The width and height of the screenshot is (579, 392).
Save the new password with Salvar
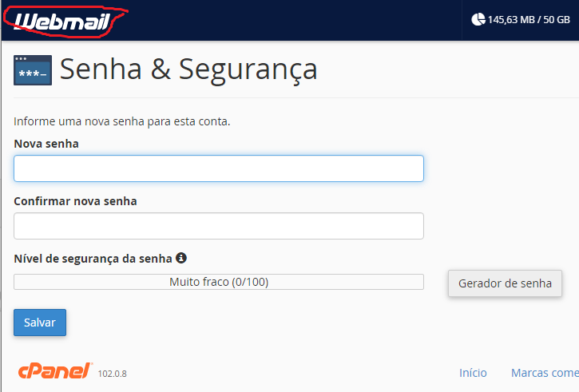[x=40, y=323]
